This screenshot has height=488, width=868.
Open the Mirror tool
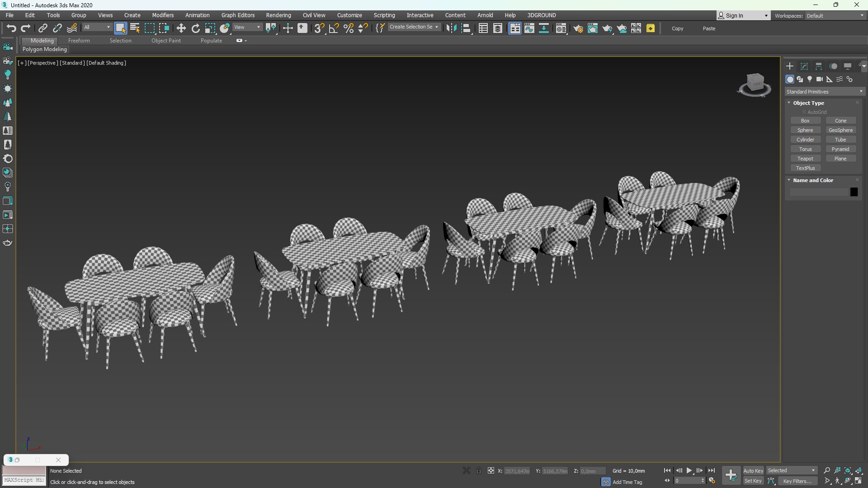tap(451, 28)
